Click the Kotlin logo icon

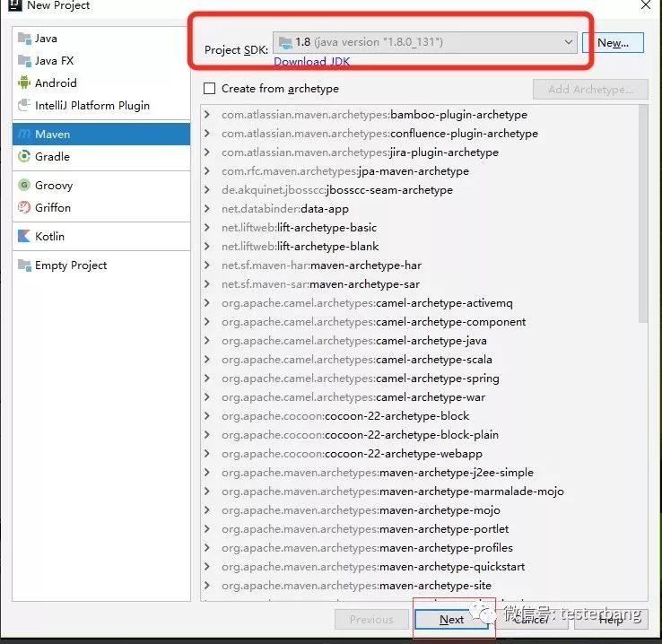pos(24,236)
